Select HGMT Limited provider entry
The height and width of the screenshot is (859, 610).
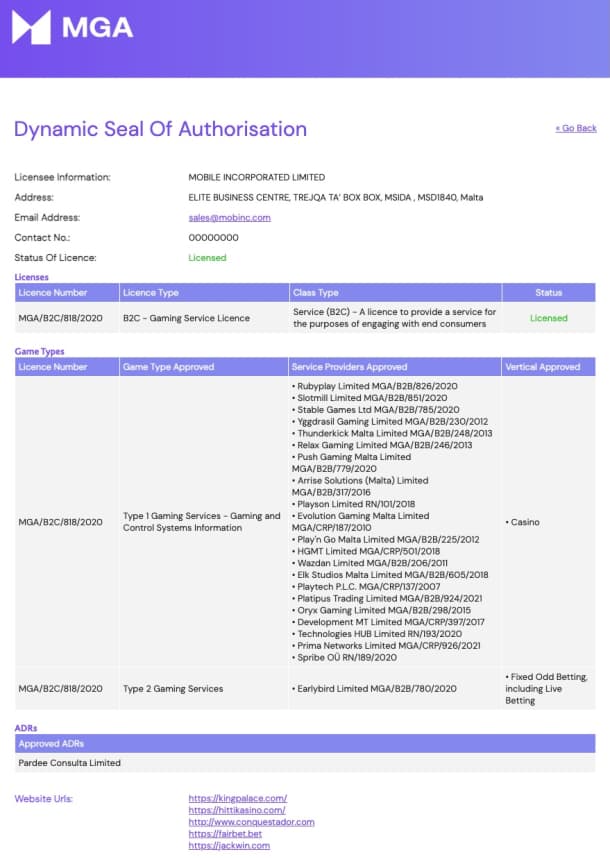point(366,551)
